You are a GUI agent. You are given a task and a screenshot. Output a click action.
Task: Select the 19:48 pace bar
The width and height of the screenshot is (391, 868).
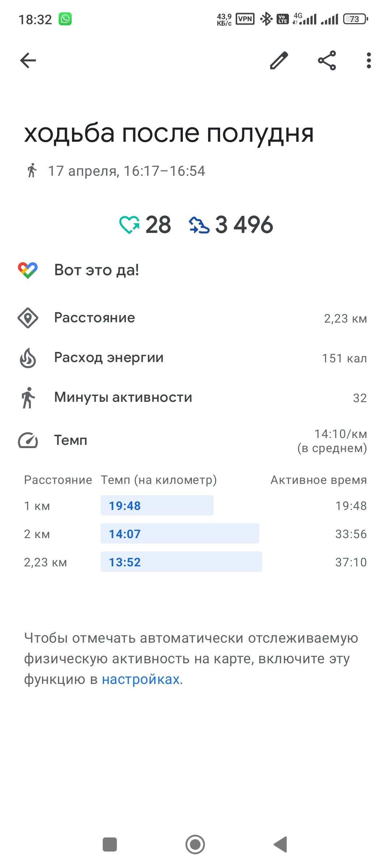pos(157,505)
